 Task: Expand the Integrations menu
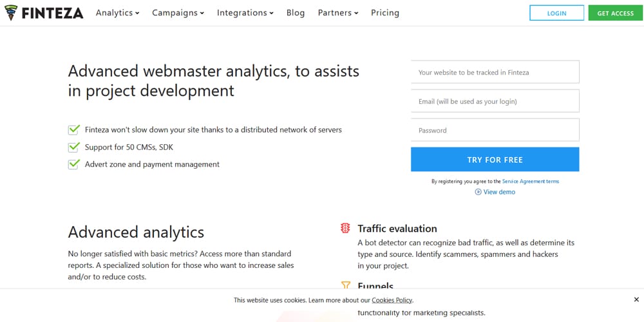click(245, 13)
